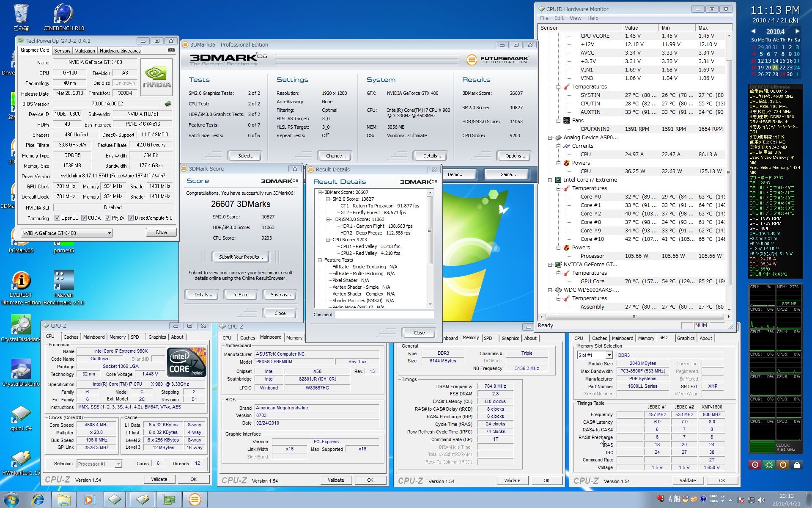
Task: Switch to the Validation tab in GPU-Z
Action: point(85,51)
